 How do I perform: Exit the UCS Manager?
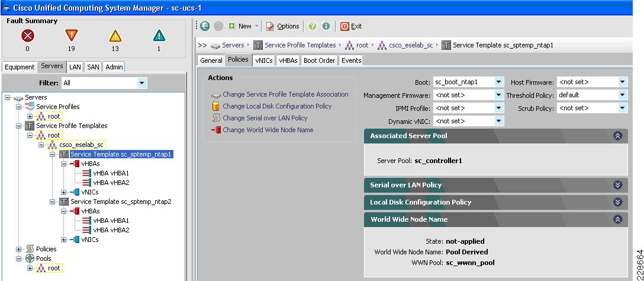pos(351,26)
